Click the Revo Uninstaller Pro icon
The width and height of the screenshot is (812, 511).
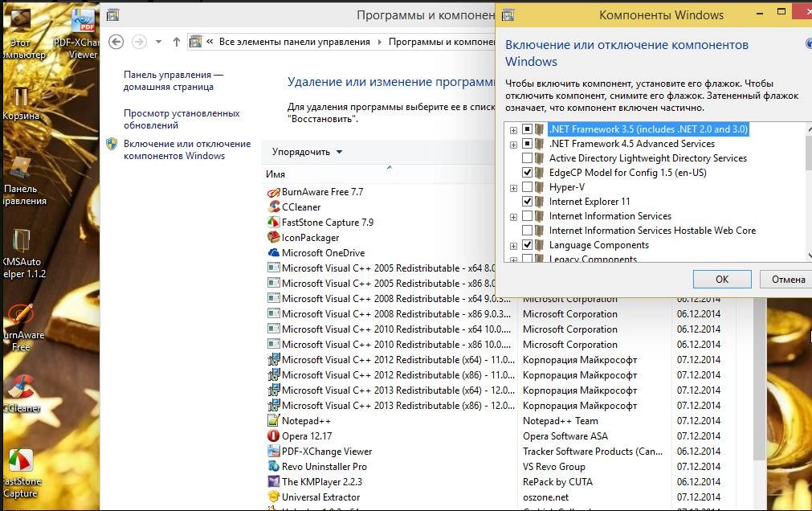click(x=273, y=467)
